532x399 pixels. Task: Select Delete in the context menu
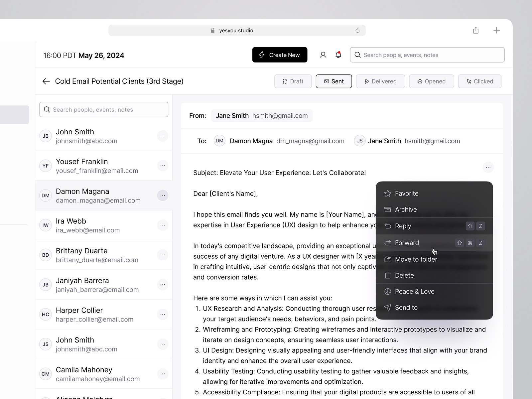pyautogui.click(x=404, y=275)
